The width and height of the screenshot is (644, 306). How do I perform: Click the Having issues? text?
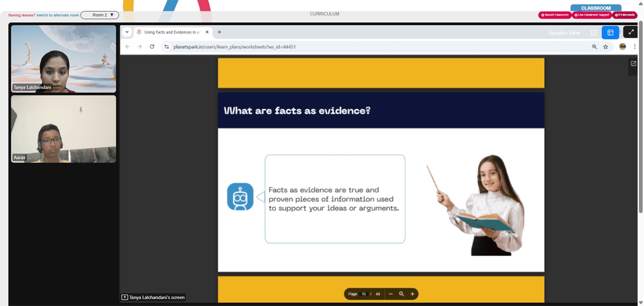(22, 15)
